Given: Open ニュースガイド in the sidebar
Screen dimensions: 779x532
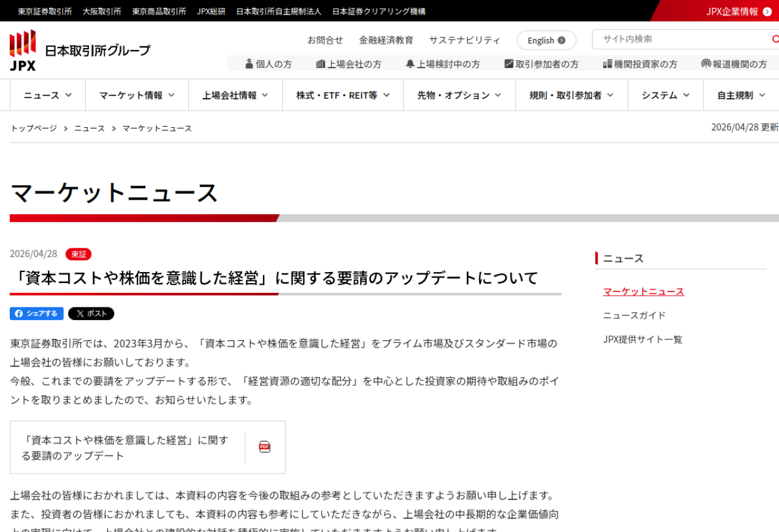Looking at the screenshot, I should pos(634,315).
